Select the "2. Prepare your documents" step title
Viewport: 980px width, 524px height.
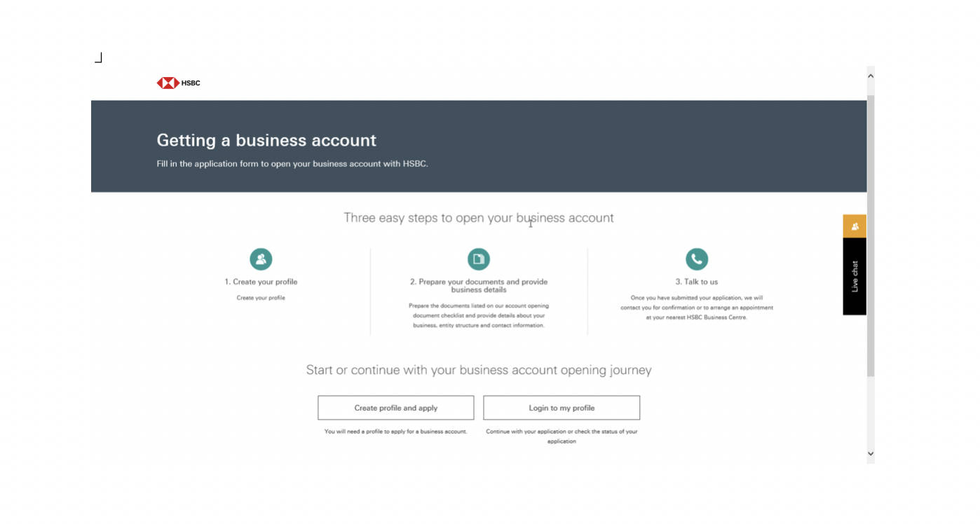click(x=479, y=286)
